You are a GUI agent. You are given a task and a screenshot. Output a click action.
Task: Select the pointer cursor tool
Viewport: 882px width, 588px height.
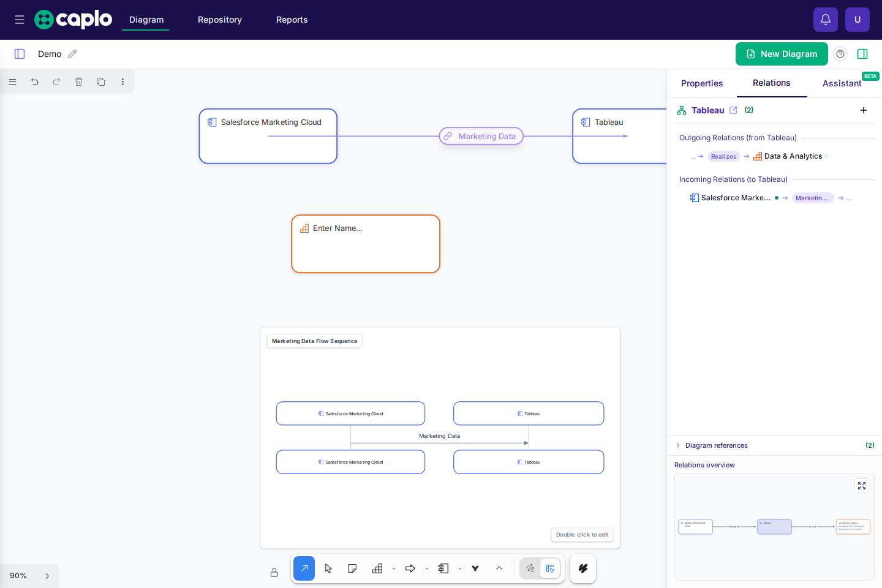[x=328, y=568]
